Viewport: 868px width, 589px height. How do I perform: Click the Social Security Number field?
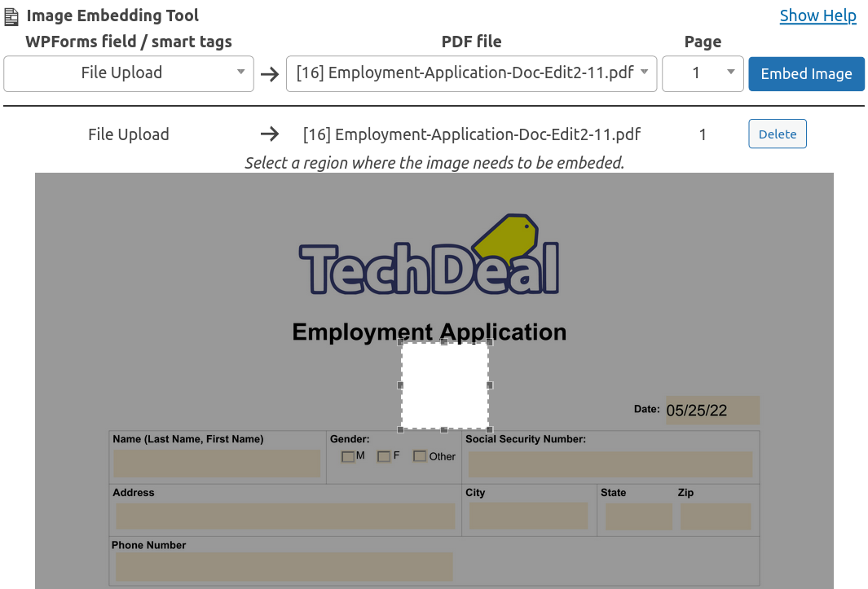(610, 464)
